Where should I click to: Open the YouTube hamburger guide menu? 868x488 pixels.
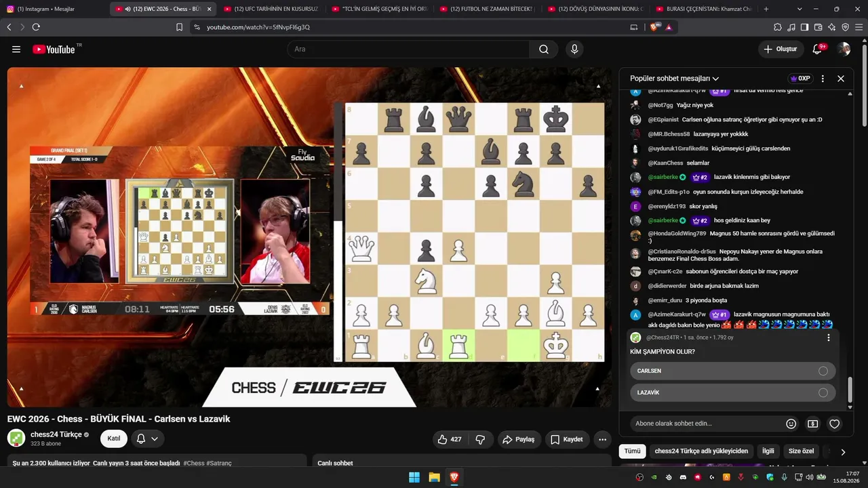tap(16, 49)
